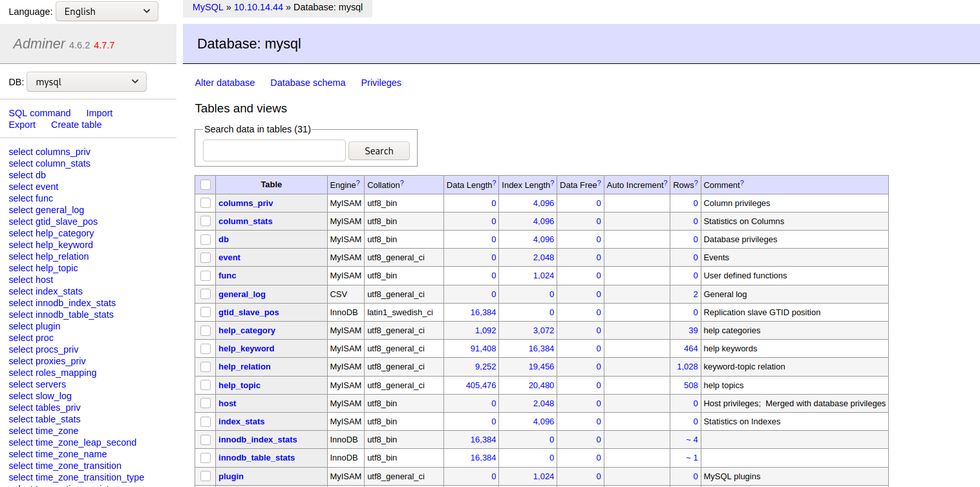Click the 4.7.7 version link
Screen dimensions: 980x487
(x=104, y=45)
